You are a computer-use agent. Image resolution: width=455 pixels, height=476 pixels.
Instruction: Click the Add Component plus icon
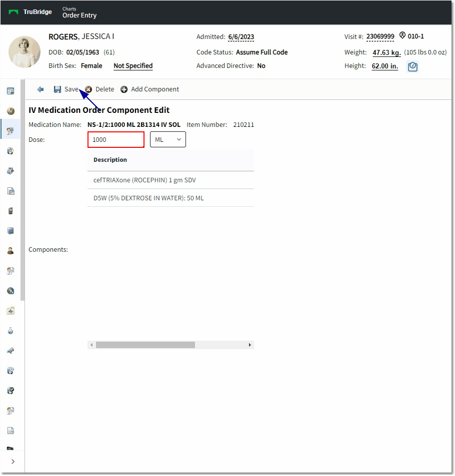123,89
